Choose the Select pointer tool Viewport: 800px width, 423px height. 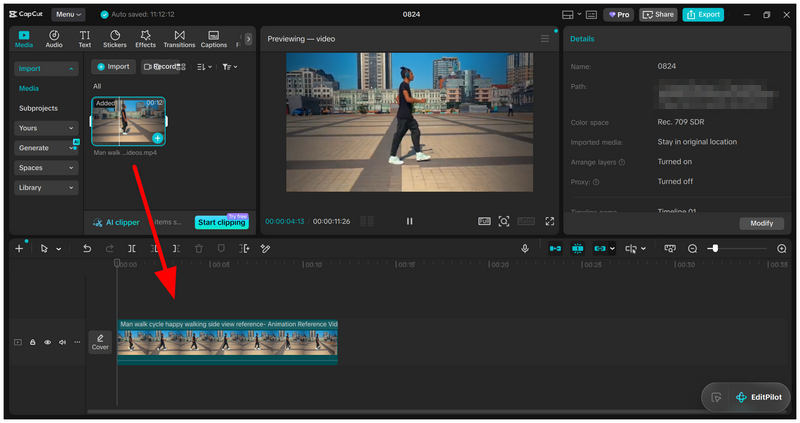[x=44, y=248]
